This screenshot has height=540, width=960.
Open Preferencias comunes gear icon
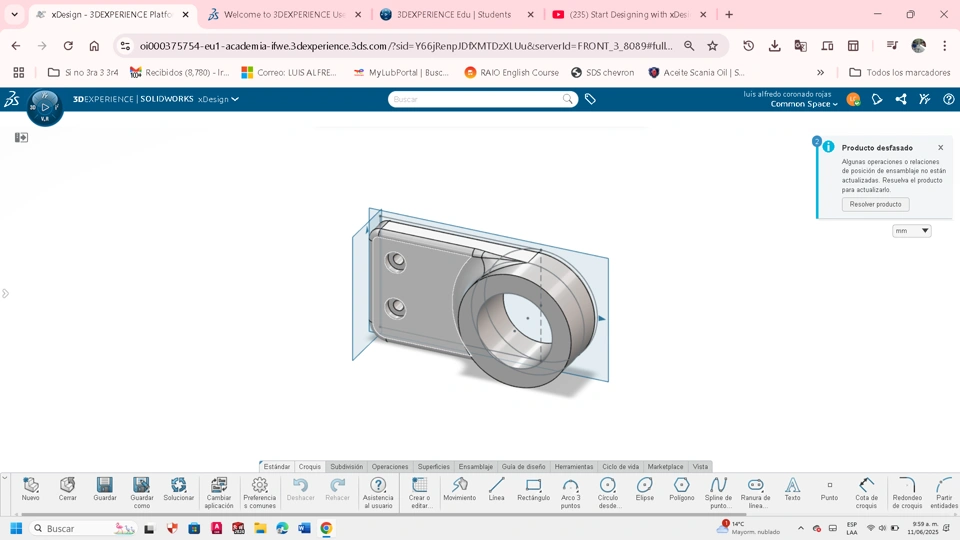pos(260,486)
